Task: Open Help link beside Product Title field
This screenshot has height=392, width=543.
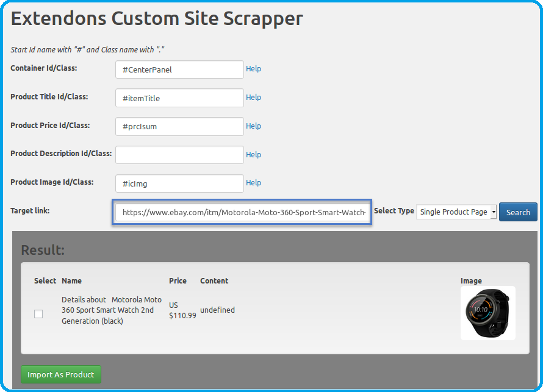Action: pyautogui.click(x=253, y=98)
